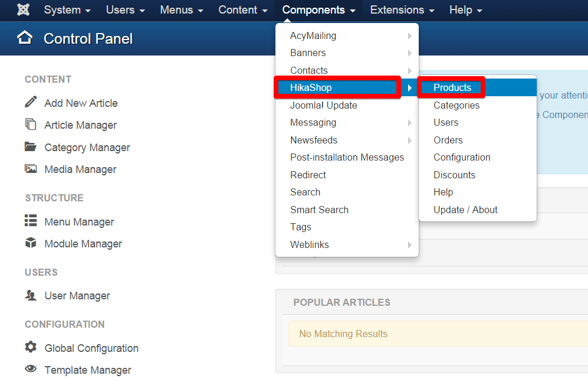Open the Template Manager link
This screenshot has height=382, width=588.
coord(88,370)
